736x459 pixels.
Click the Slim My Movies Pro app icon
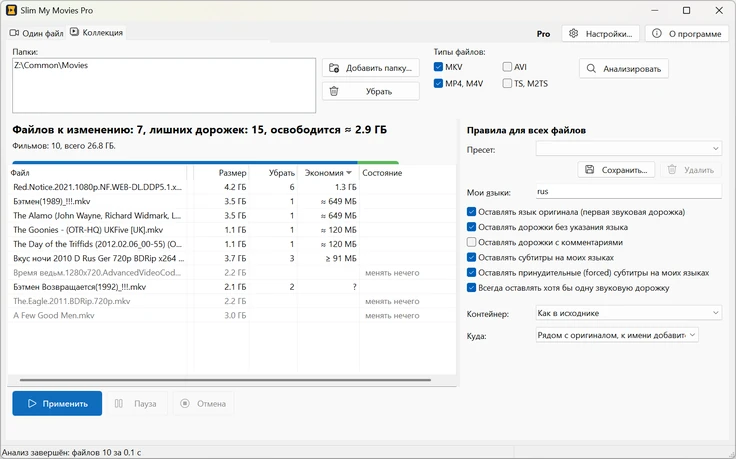pyautogui.click(x=11, y=10)
